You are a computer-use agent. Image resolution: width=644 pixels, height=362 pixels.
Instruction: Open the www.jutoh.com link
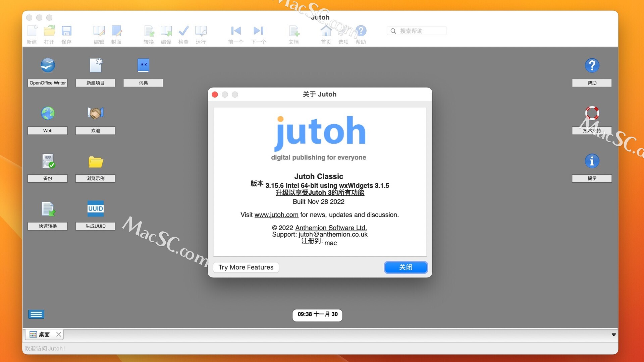(x=276, y=215)
